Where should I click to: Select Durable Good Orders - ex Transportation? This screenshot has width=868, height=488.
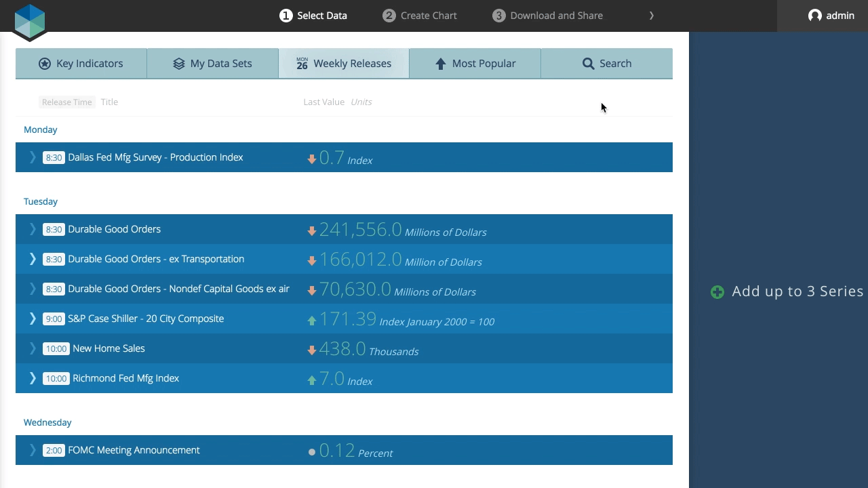coord(344,259)
